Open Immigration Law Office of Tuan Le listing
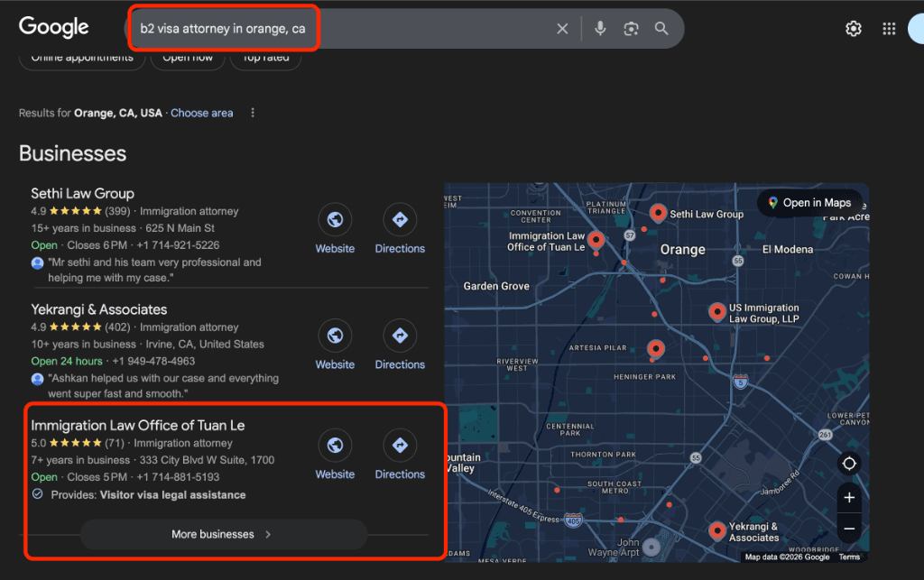 (138, 426)
